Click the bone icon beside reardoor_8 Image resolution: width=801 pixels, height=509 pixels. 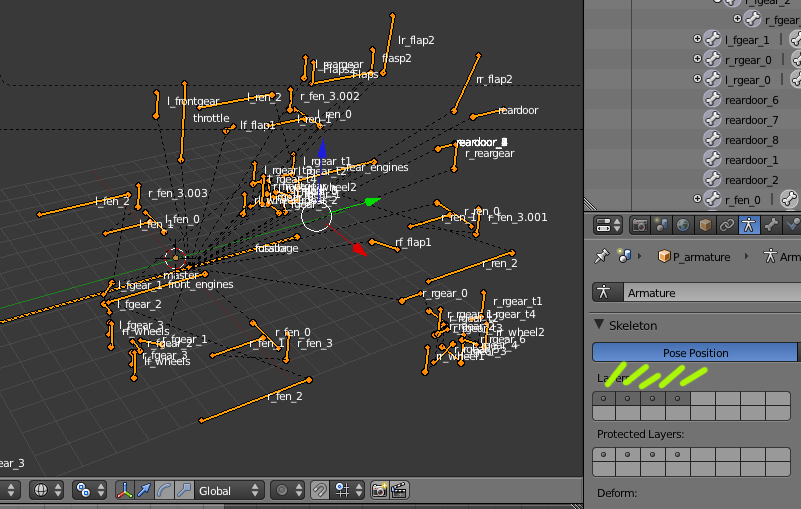coord(712,139)
